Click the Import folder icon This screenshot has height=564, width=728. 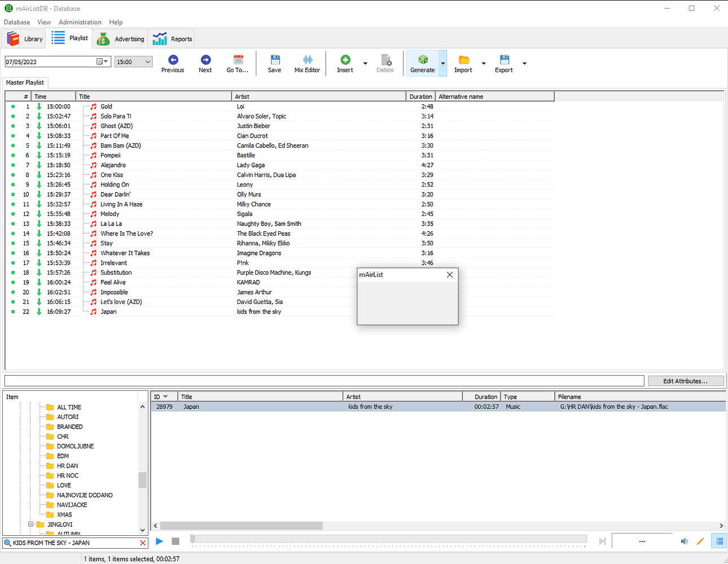(x=463, y=60)
